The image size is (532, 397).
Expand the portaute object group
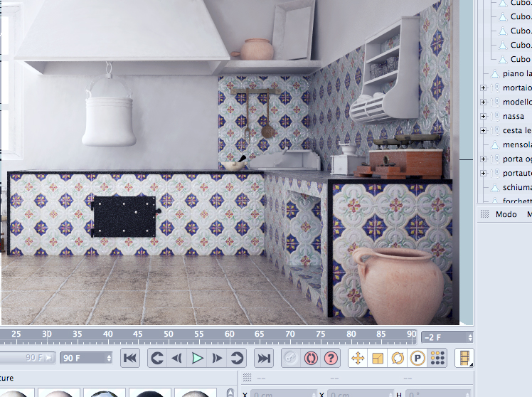(x=483, y=174)
